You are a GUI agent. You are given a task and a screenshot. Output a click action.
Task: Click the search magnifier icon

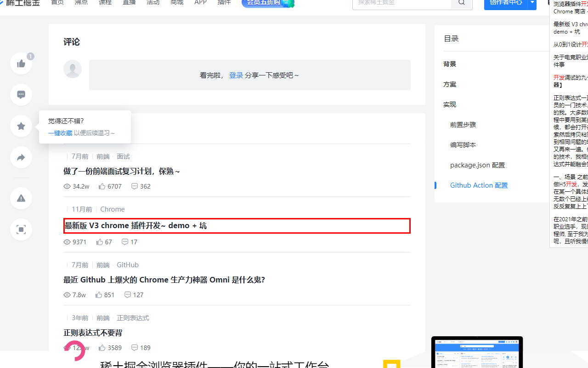click(462, 3)
